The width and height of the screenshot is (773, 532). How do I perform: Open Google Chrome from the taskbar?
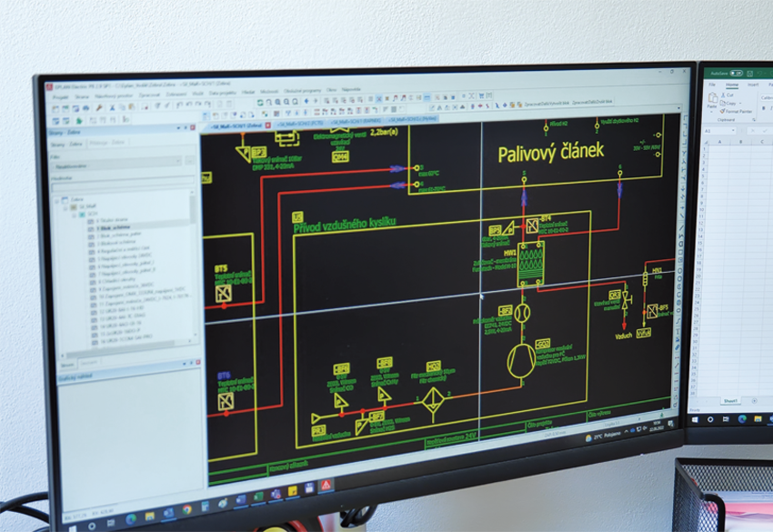point(186,510)
